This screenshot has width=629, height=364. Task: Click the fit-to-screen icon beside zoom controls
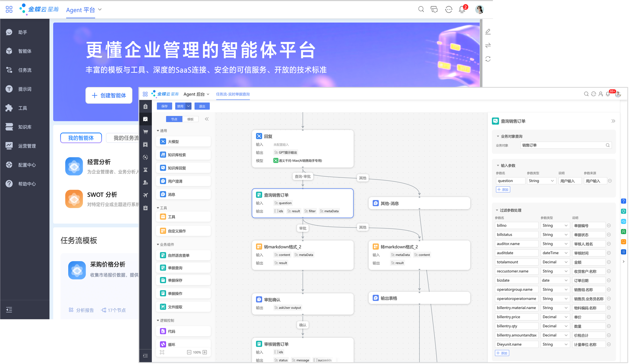pyautogui.click(x=162, y=352)
